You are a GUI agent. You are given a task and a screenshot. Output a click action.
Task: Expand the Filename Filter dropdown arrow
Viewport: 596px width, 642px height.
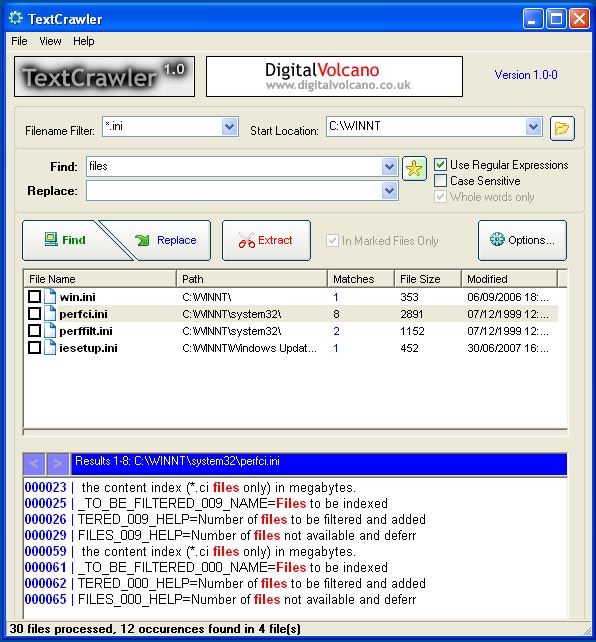230,127
